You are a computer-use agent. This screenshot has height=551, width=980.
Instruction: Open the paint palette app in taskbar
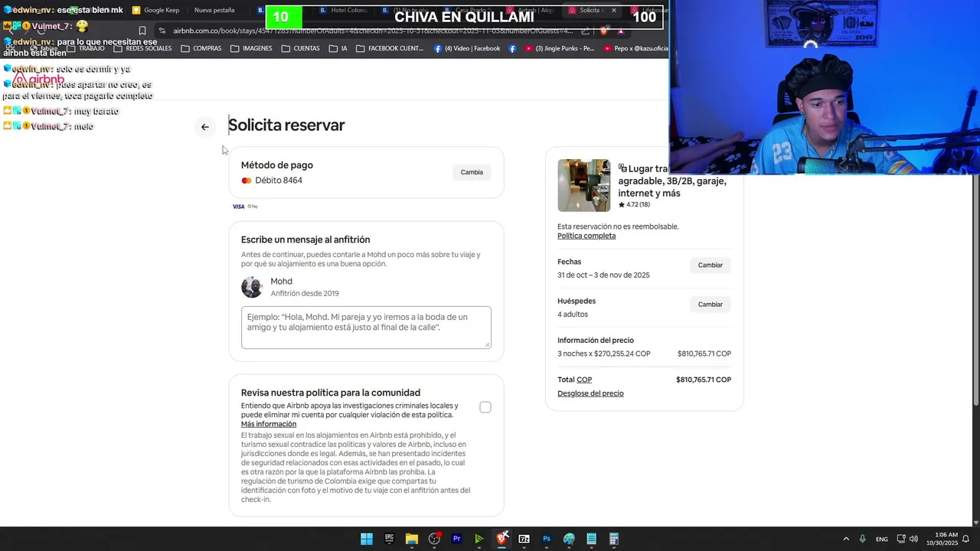tap(569, 539)
